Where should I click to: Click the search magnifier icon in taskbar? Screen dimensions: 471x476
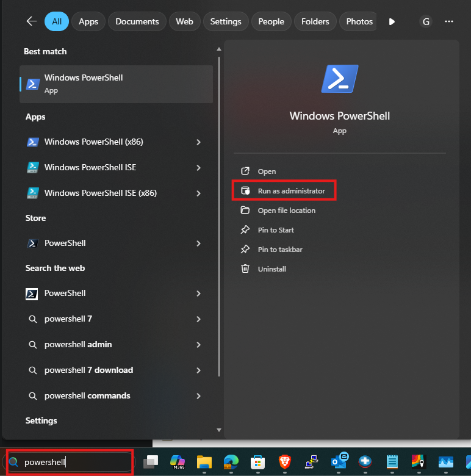point(13,462)
